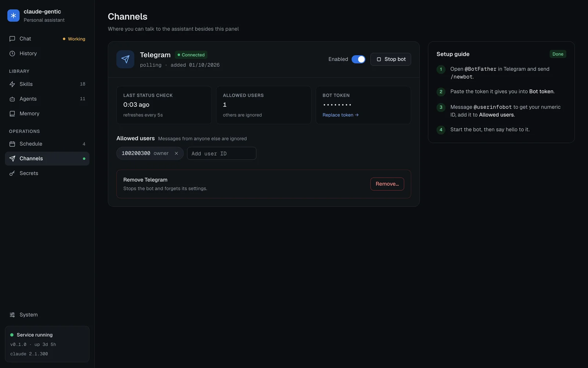The width and height of the screenshot is (588, 368).
Task: Open System settings in sidebar
Action: (x=47, y=315)
